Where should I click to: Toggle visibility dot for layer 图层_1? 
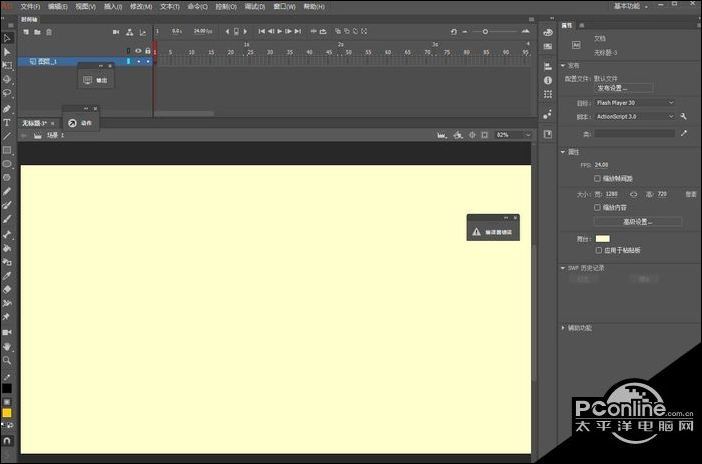click(138, 61)
